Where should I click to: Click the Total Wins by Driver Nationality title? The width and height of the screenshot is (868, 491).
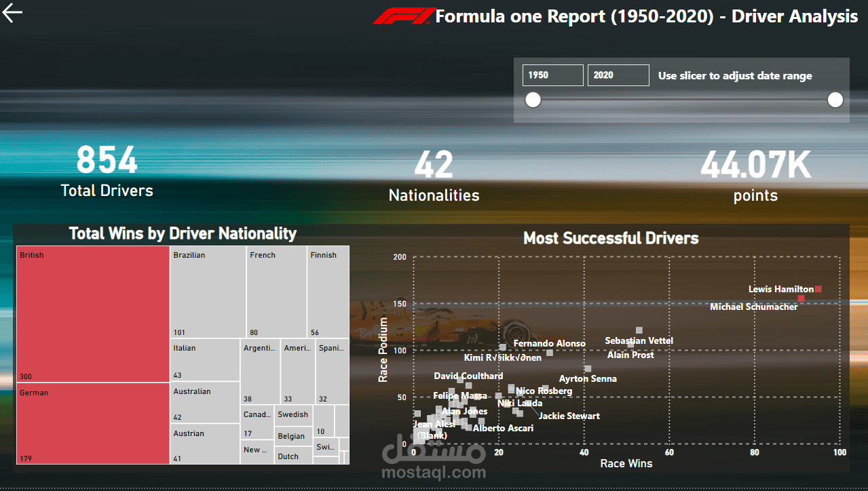tap(183, 233)
